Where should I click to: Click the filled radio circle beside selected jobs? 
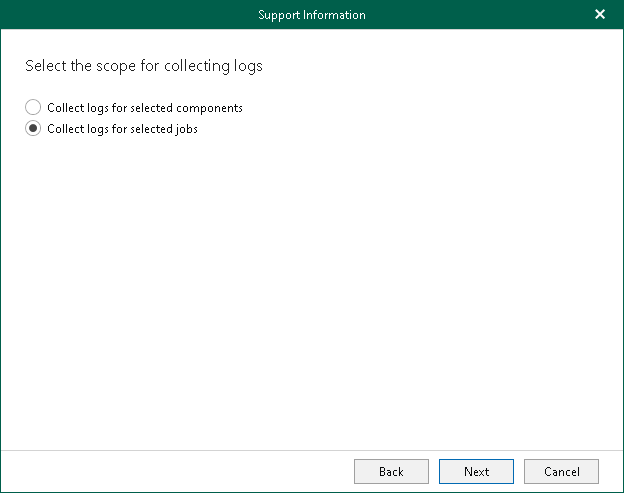click(x=33, y=128)
